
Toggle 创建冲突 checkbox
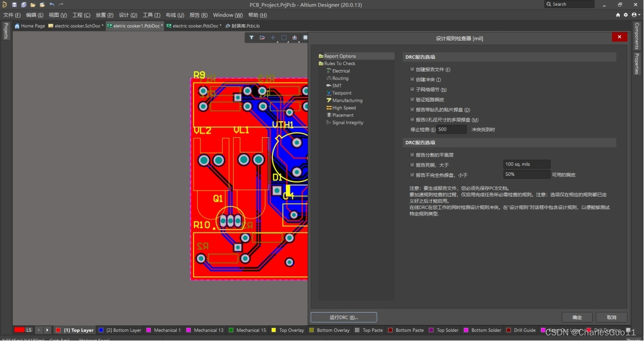click(x=412, y=79)
